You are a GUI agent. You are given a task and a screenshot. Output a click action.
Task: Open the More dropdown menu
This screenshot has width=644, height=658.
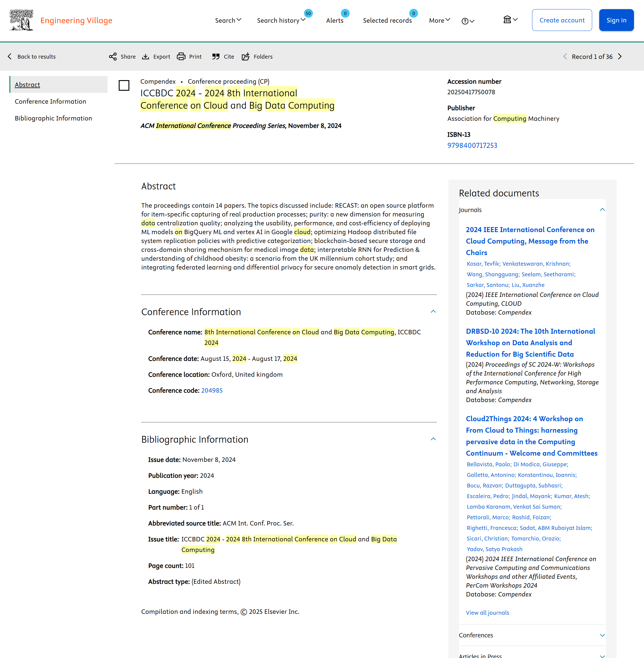(439, 20)
